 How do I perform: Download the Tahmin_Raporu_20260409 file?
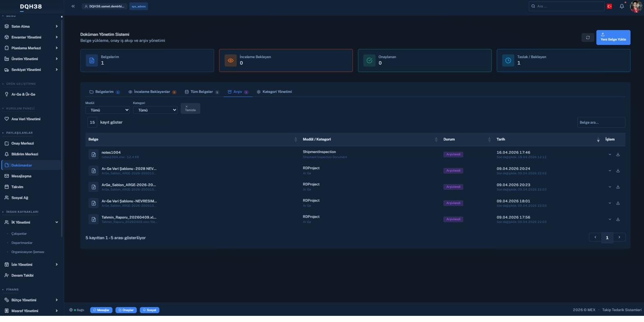coord(618,219)
